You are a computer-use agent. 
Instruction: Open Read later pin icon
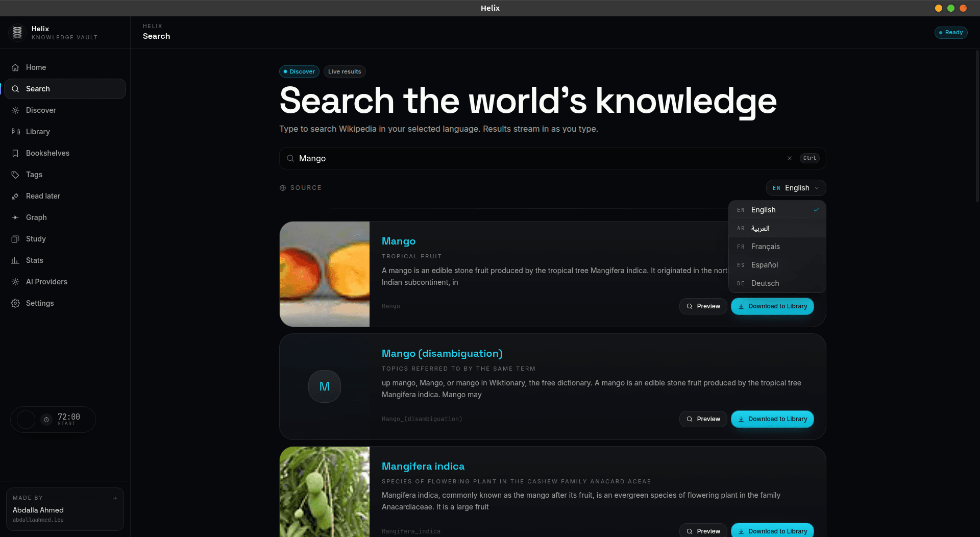(x=15, y=196)
